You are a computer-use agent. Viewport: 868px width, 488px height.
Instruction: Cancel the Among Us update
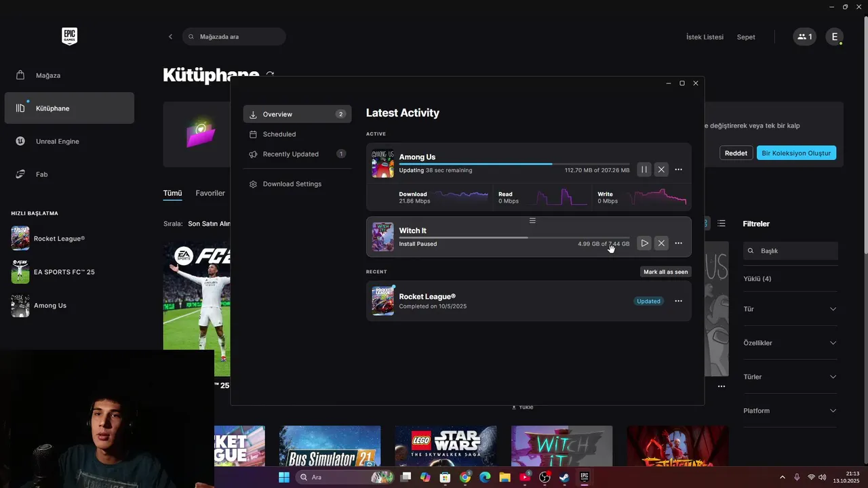click(x=661, y=169)
